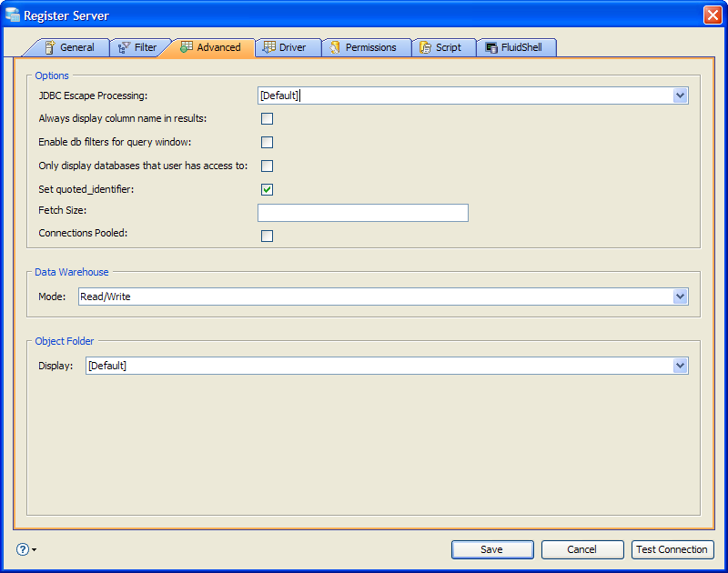Close the Register Server dialog
The image size is (728, 573).
(x=713, y=15)
